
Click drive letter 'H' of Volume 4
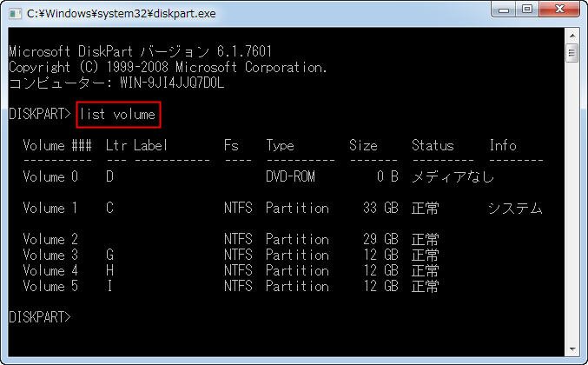(109, 270)
